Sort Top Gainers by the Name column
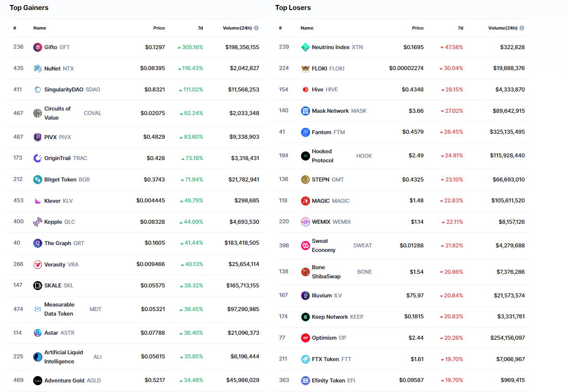The width and height of the screenshot is (567, 392). (40, 28)
